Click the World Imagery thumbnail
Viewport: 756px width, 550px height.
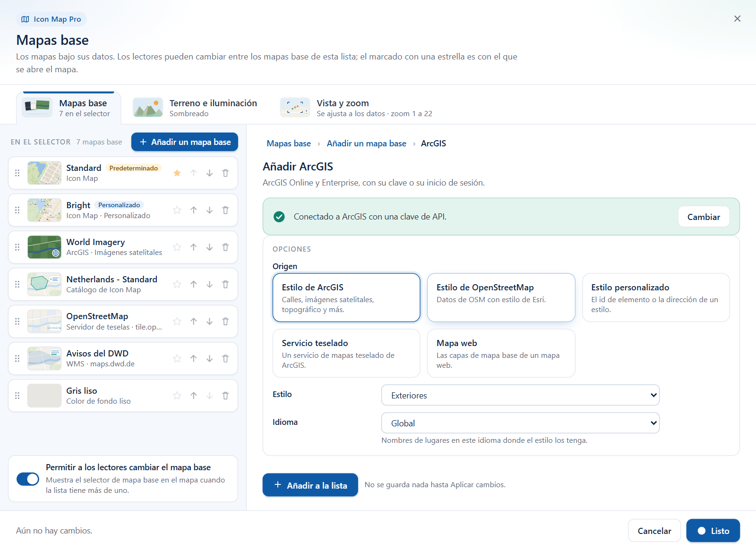[44, 247]
